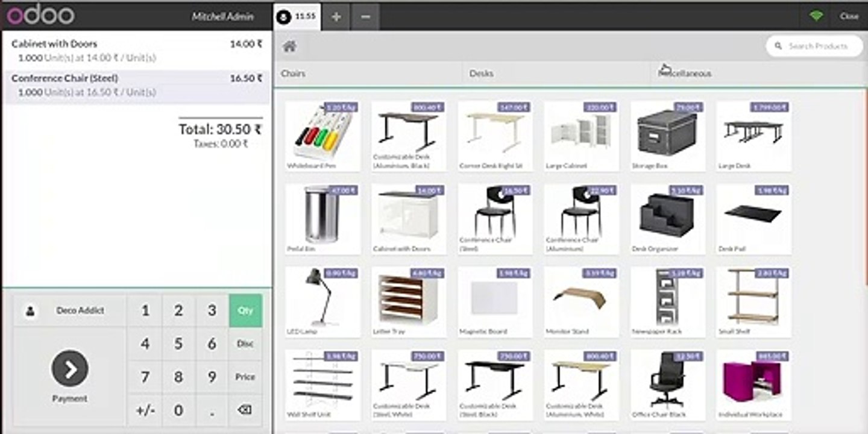Add Whiteboard Pen product

pyautogui.click(x=322, y=136)
